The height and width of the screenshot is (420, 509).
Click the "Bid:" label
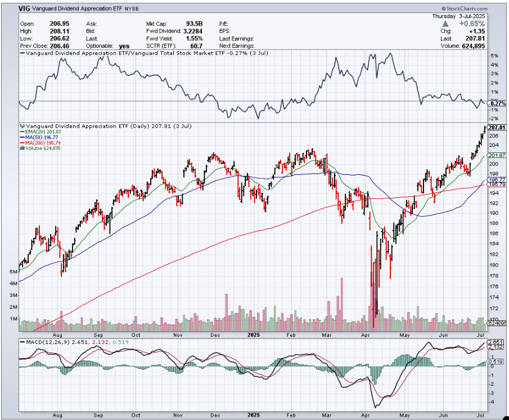click(91, 31)
